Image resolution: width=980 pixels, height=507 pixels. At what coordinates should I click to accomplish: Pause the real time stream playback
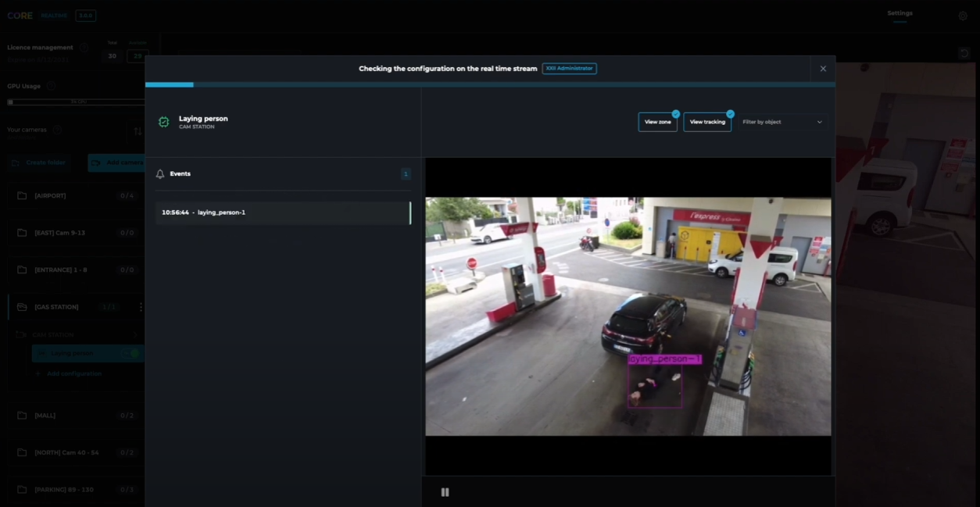coord(445,492)
